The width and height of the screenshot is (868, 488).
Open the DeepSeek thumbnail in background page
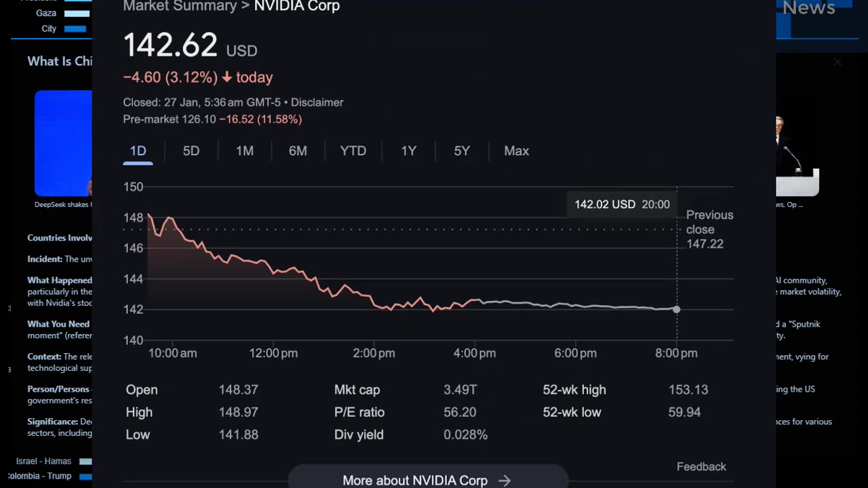pyautogui.click(x=63, y=143)
